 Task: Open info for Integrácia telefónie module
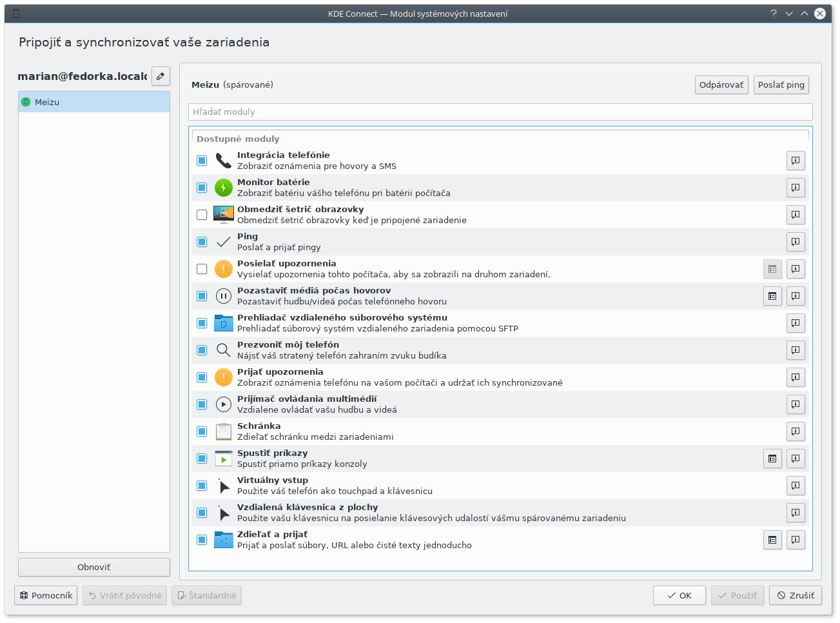[x=796, y=161]
